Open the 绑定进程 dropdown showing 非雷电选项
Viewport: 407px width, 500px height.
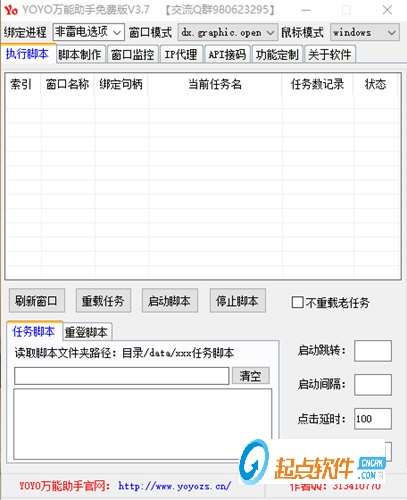coord(89,32)
